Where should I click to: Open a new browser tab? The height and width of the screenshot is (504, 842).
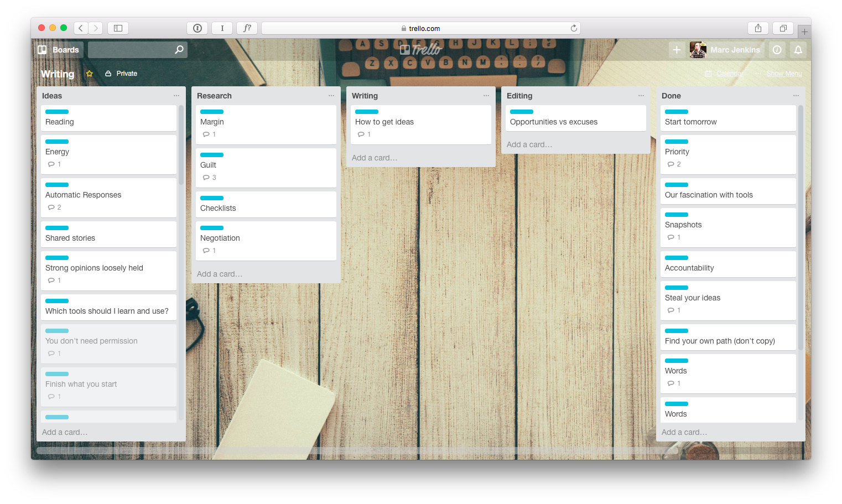pyautogui.click(x=805, y=32)
